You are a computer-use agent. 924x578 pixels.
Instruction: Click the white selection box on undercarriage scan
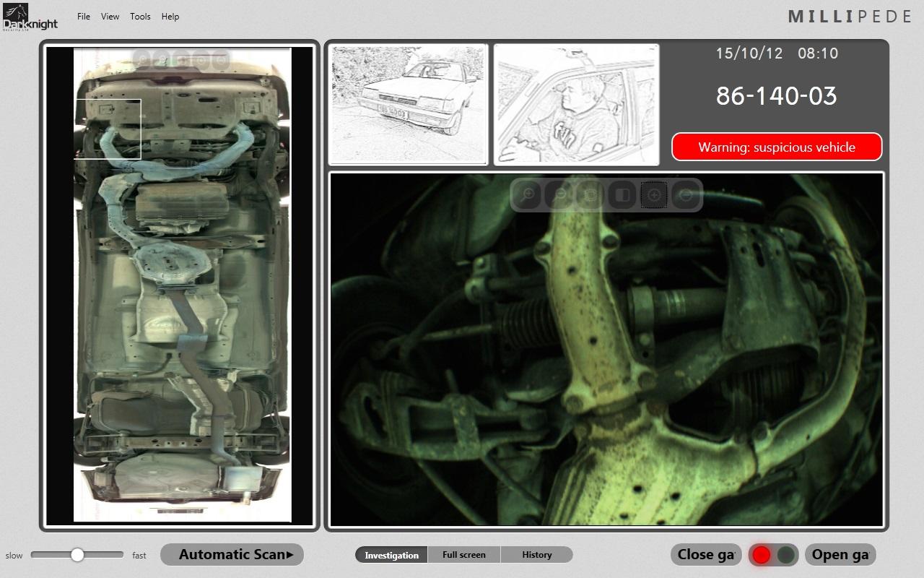108,129
